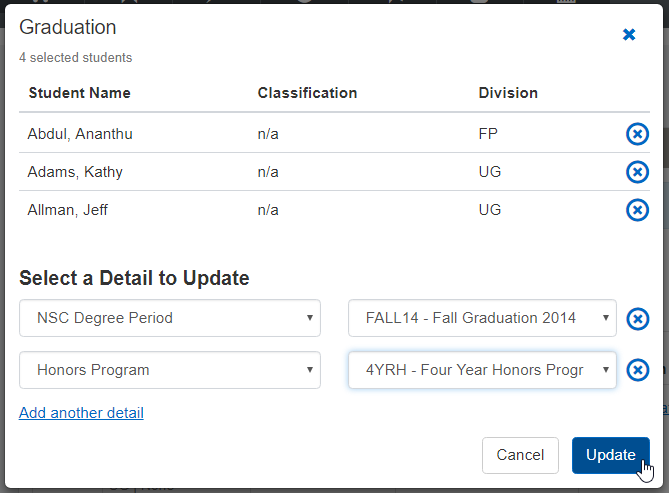669x493 pixels.
Task: Click the Student Name column header
Action: pyautogui.click(x=79, y=93)
